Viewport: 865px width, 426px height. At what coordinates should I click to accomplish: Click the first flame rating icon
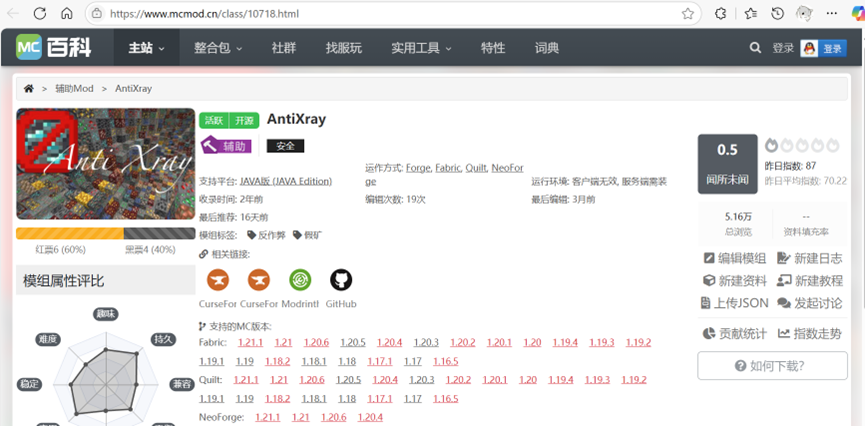pyautogui.click(x=771, y=145)
